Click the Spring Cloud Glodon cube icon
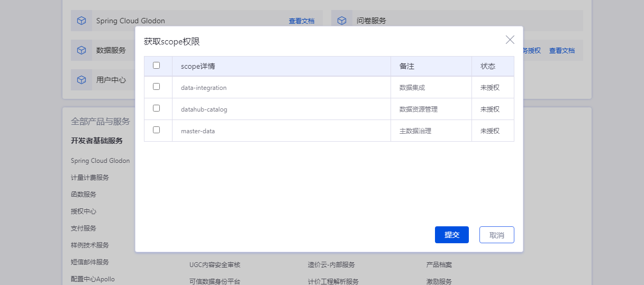Image resolution: width=644 pixels, height=285 pixels. click(81, 21)
